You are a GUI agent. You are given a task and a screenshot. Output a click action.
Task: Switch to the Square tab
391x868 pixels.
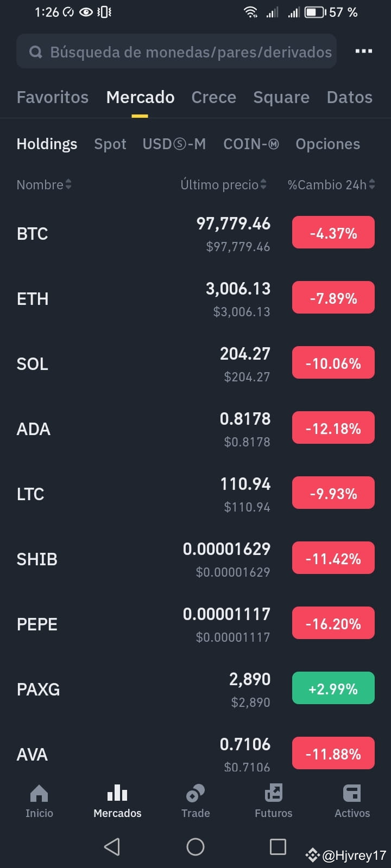click(281, 97)
